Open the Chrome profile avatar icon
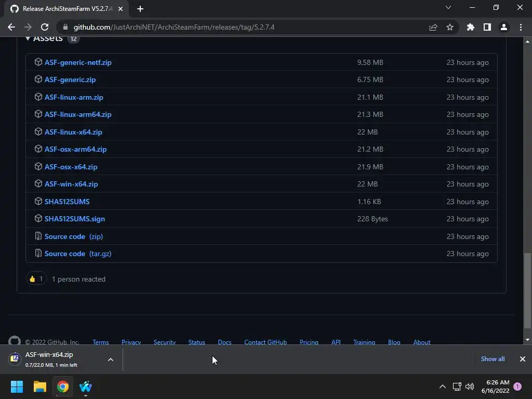The height and width of the screenshot is (399, 532). (504, 27)
